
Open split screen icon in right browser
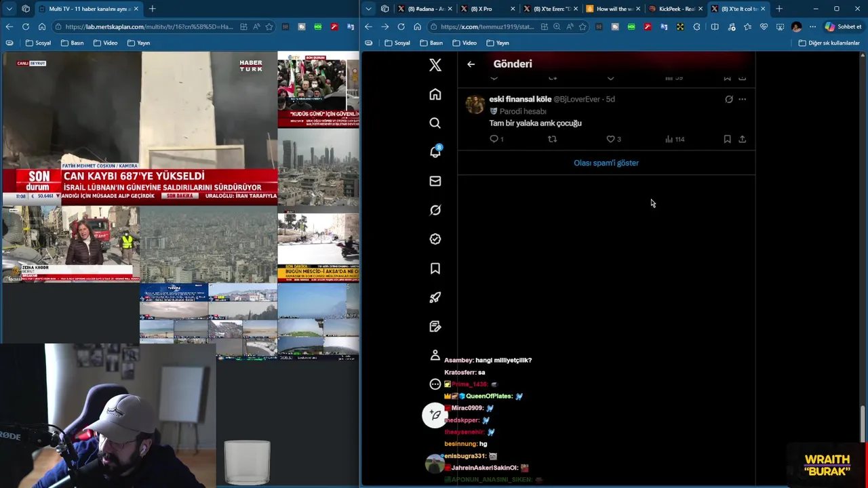(715, 26)
